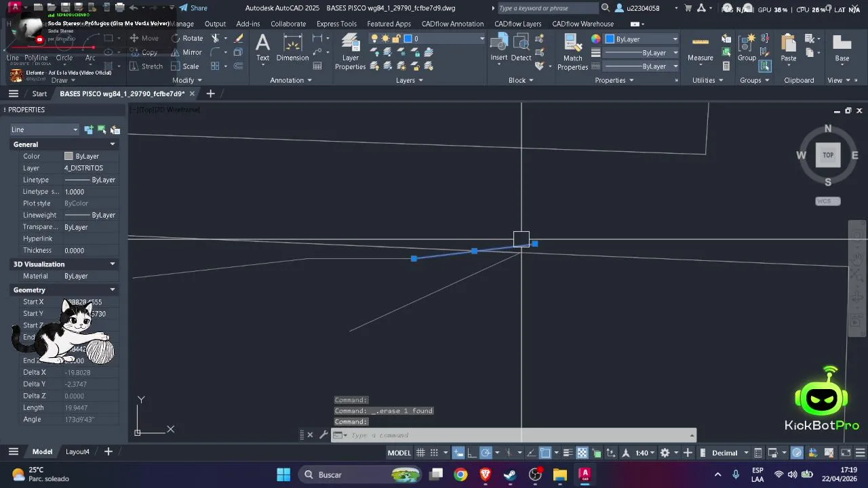Viewport: 868px width, 488px height.
Task: Click the Share button
Action: click(193, 8)
